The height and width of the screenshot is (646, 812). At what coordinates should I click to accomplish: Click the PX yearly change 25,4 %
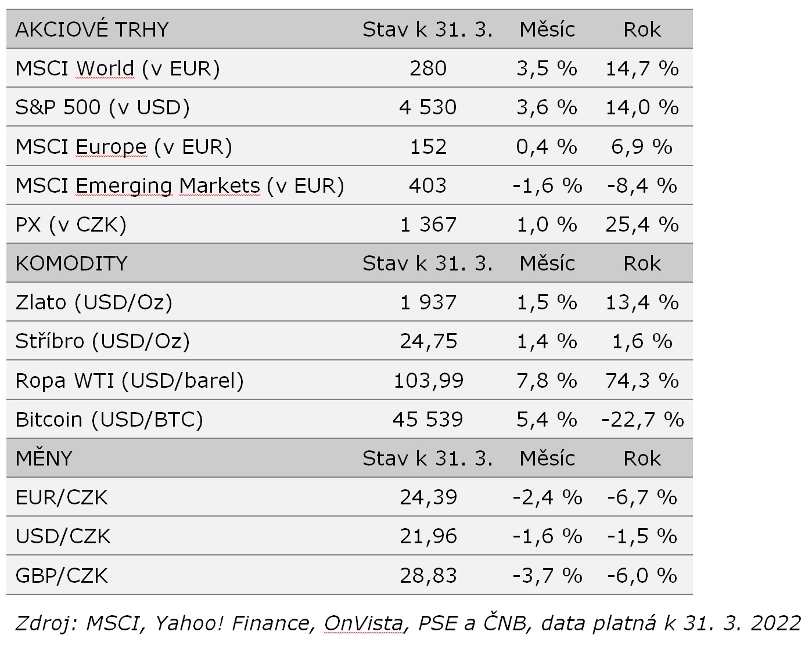[642, 225]
